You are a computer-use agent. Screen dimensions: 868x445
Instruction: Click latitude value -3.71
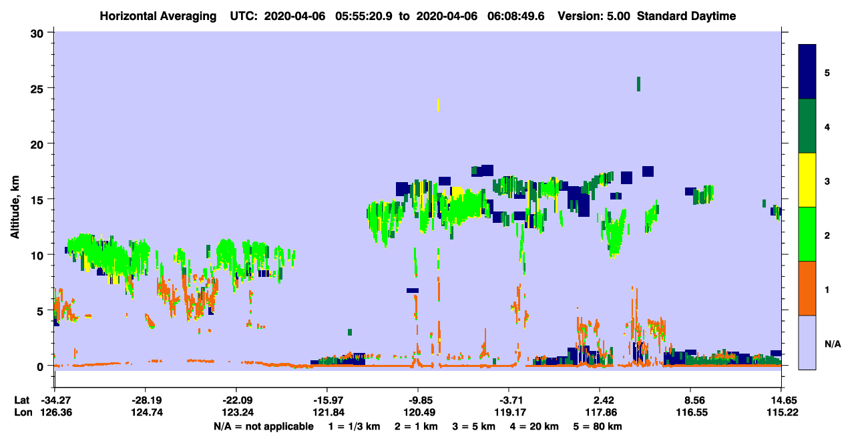pyautogui.click(x=509, y=400)
